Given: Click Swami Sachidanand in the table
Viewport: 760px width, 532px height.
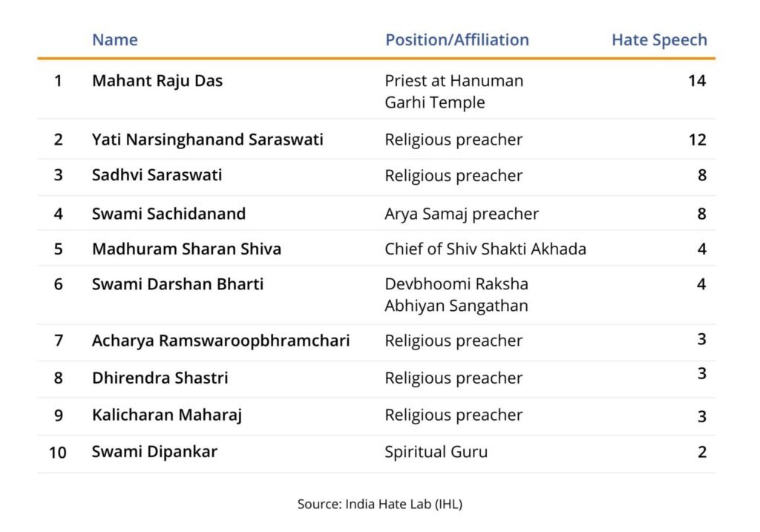Looking at the screenshot, I should point(168,214).
